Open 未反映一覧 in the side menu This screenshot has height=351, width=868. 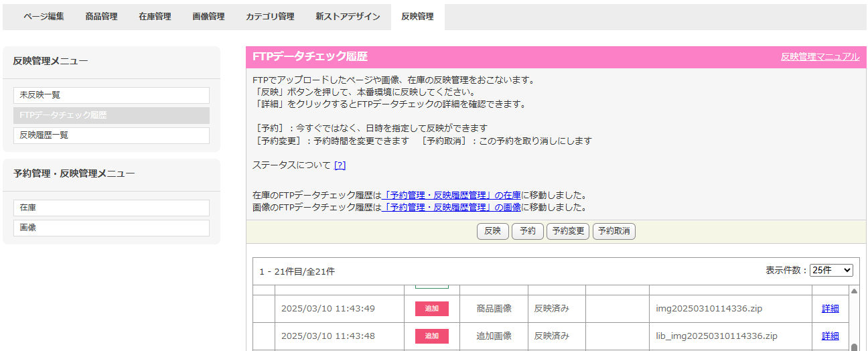point(111,95)
